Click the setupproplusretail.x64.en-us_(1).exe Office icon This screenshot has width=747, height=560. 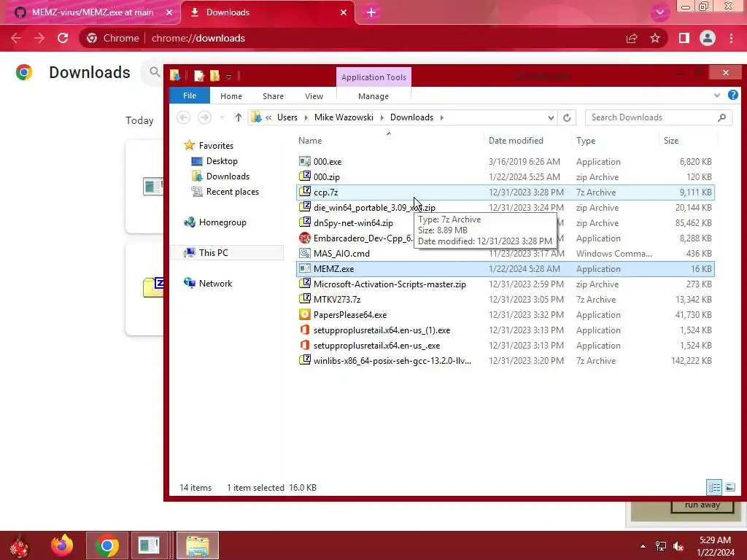pyautogui.click(x=304, y=330)
